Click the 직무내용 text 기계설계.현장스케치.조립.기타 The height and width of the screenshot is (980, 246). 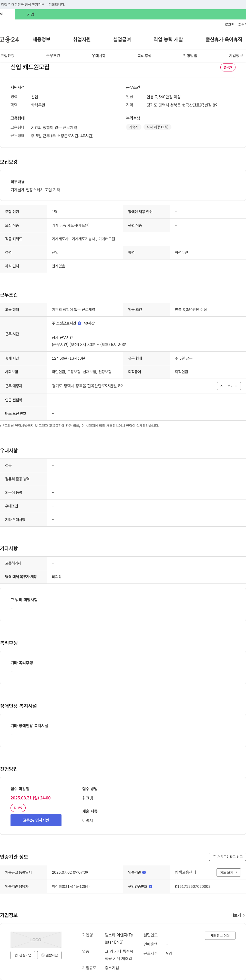click(35, 190)
